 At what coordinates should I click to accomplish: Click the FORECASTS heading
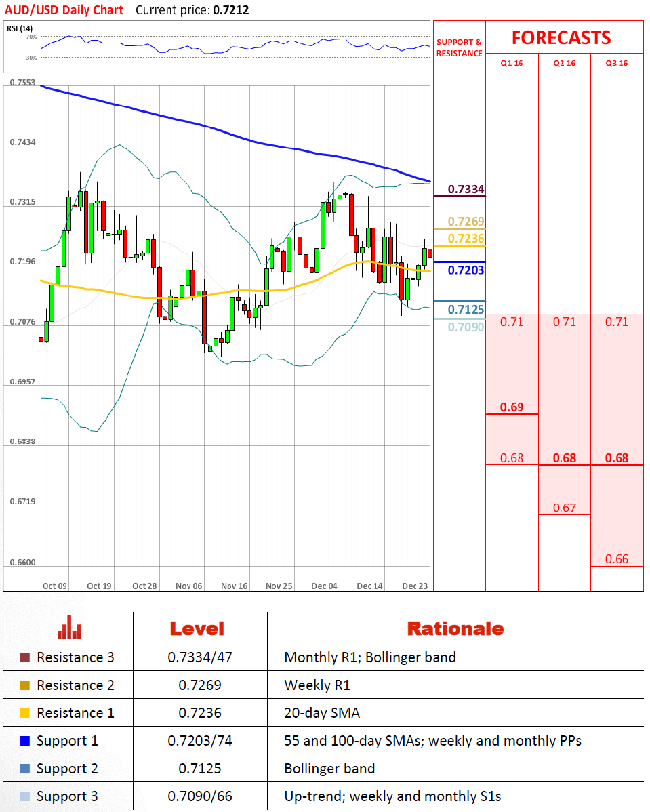pos(561,38)
